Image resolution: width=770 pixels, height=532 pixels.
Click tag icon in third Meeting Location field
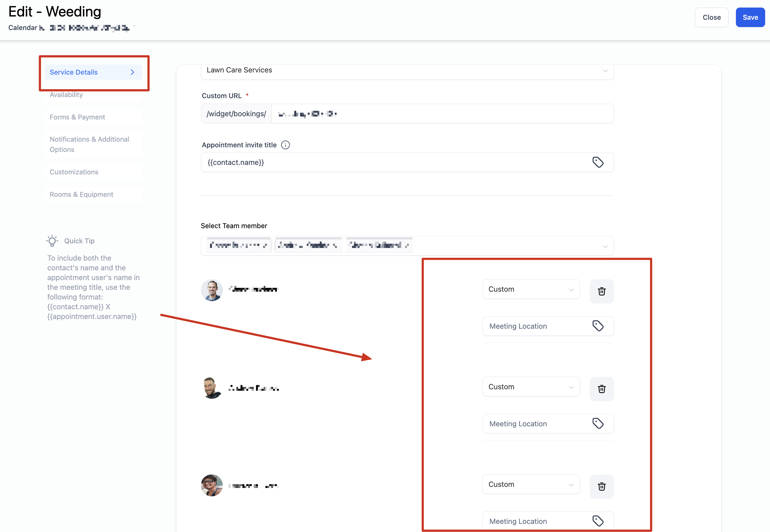(x=598, y=521)
